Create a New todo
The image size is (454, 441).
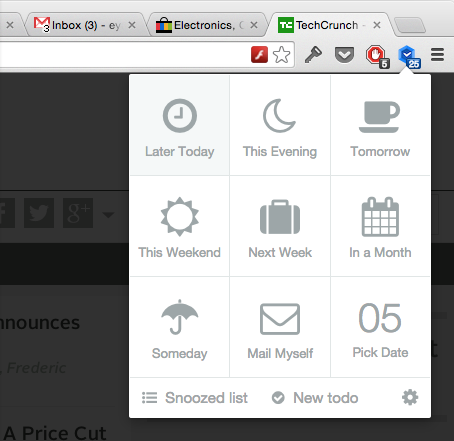click(315, 398)
